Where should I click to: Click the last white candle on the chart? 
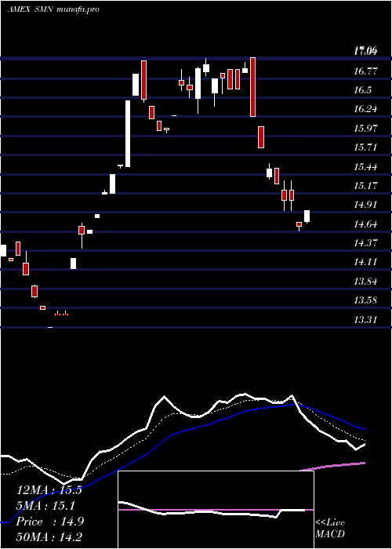[x=307, y=216]
